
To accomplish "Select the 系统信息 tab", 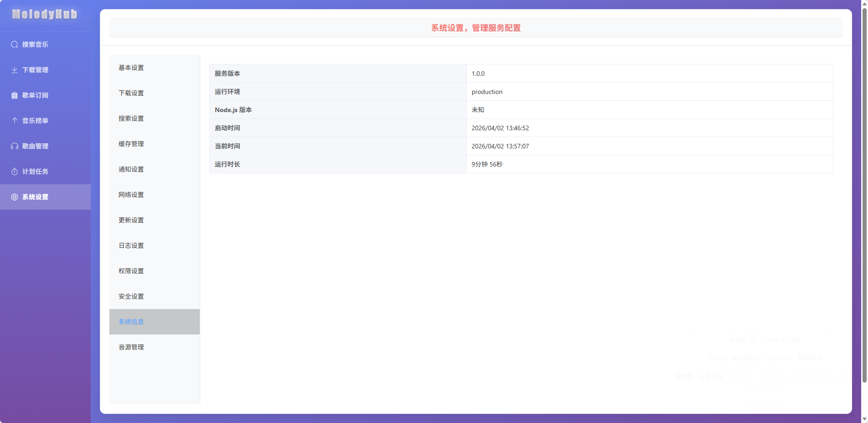I will [x=154, y=322].
